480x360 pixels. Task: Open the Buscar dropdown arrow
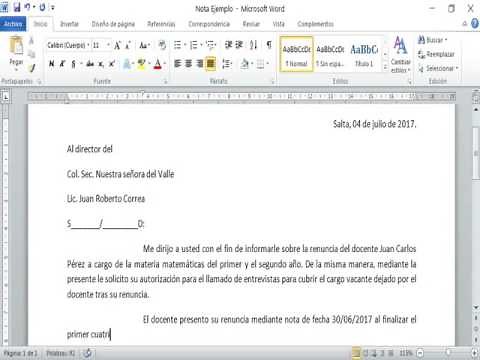446,40
